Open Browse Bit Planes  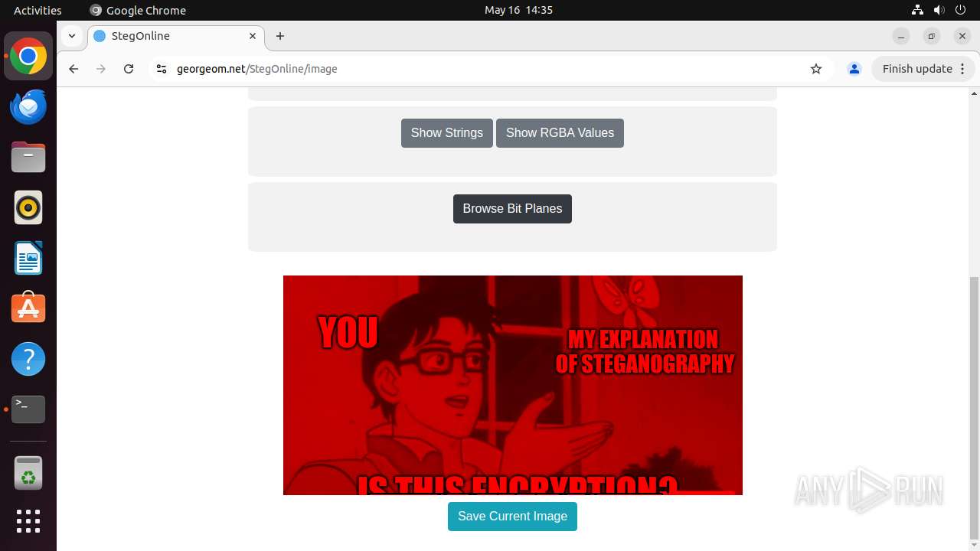click(512, 209)
